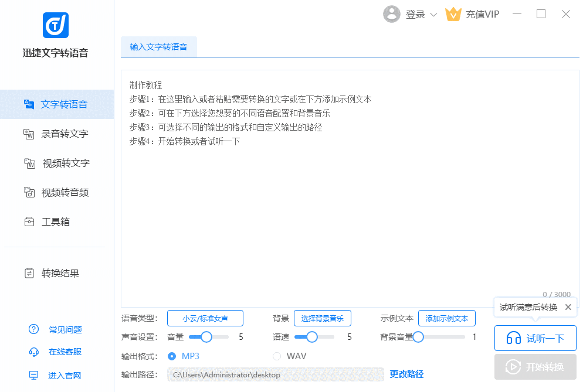
Task: Close the 试听满意后转换 tooltip
Action: tap(568, 307)
